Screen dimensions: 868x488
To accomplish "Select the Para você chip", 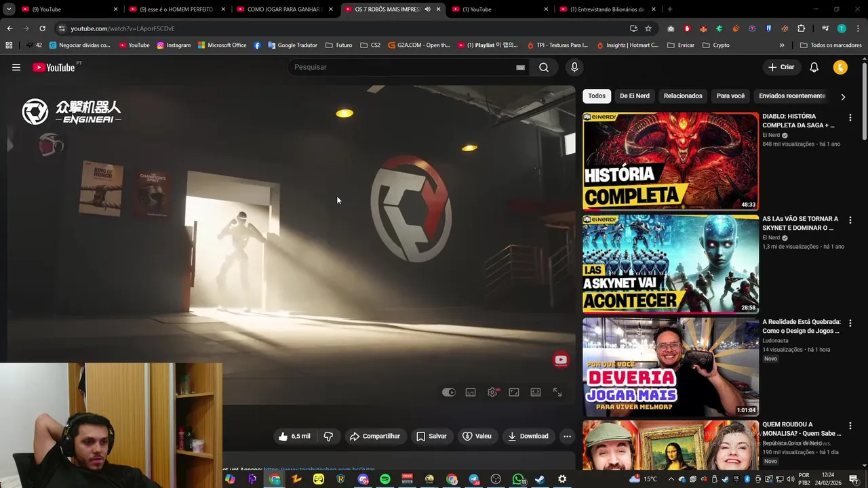I will click(730, 96).
